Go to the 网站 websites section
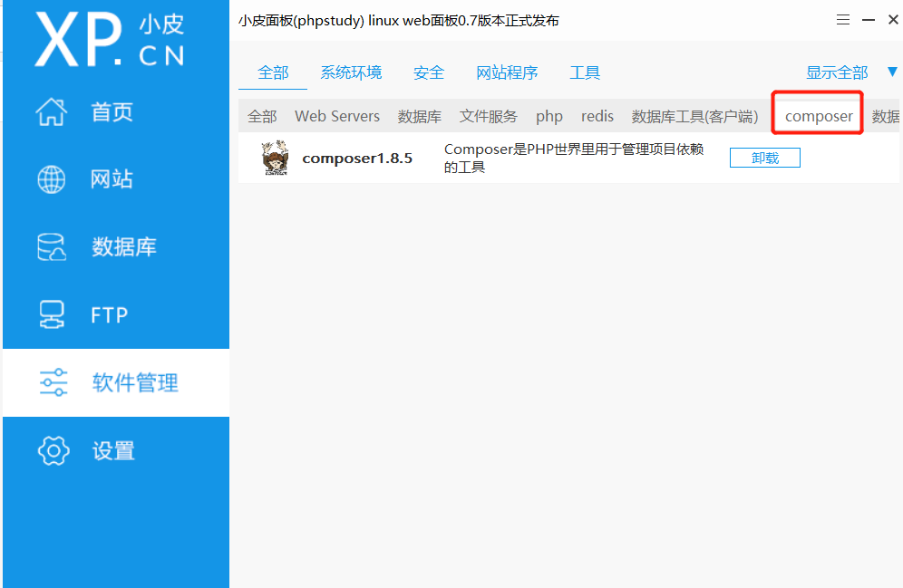The image size is (903, 588). (x=111, y=178)
